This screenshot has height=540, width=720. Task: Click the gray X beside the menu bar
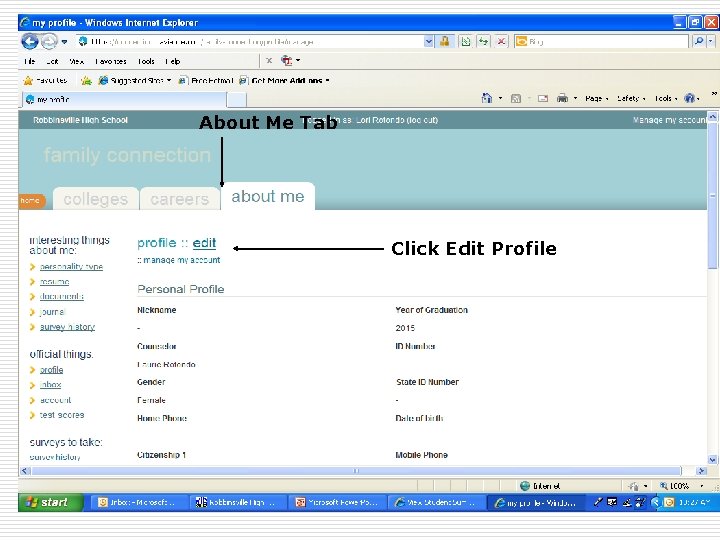coord(269,61)
